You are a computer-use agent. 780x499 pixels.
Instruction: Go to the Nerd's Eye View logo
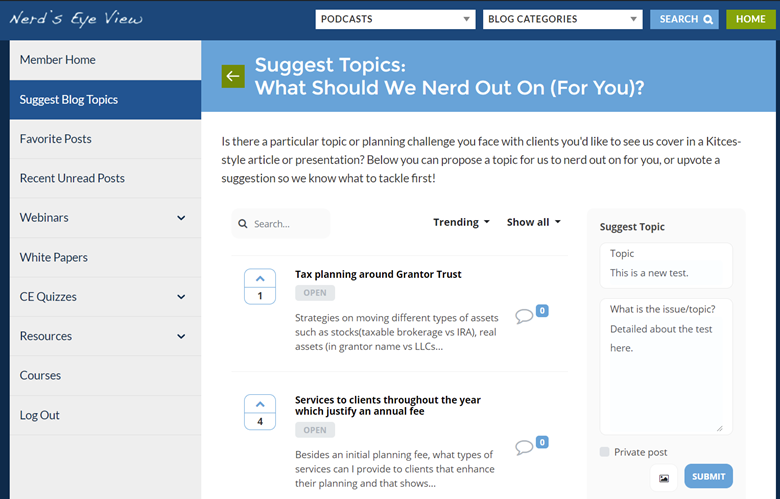point(76,19)
